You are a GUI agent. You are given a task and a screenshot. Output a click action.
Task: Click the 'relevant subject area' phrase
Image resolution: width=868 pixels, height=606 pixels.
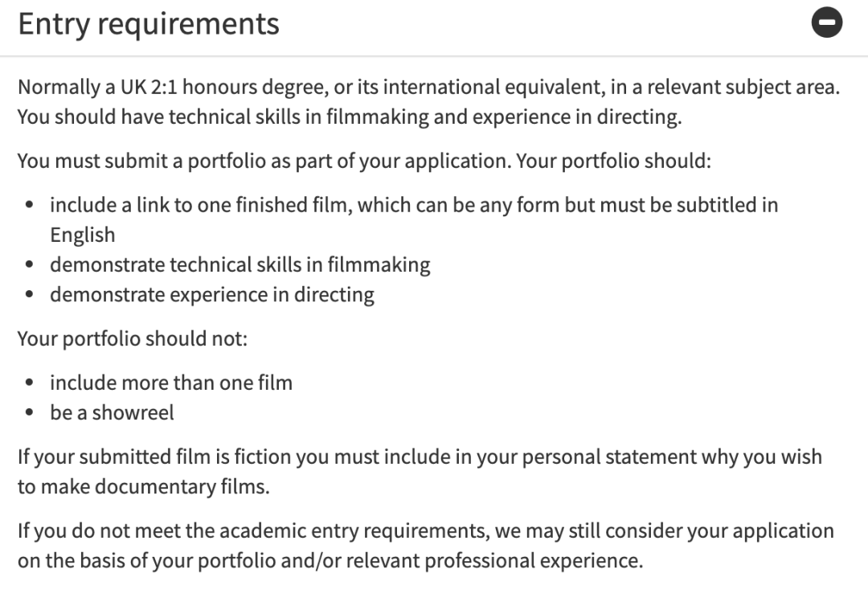pyautogui.click(x=743, y=87)
